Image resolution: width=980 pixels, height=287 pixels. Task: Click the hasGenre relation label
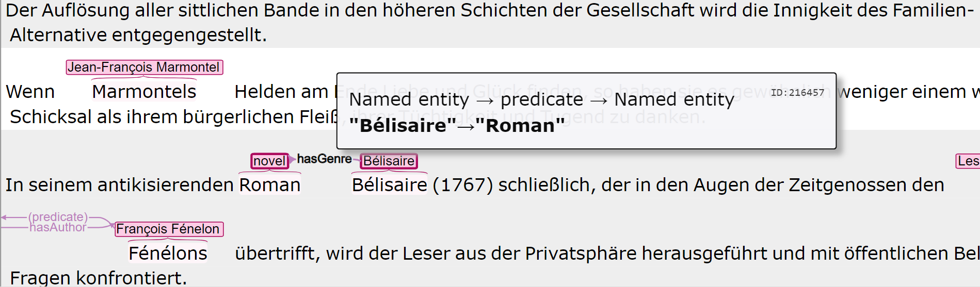[324, 159]
